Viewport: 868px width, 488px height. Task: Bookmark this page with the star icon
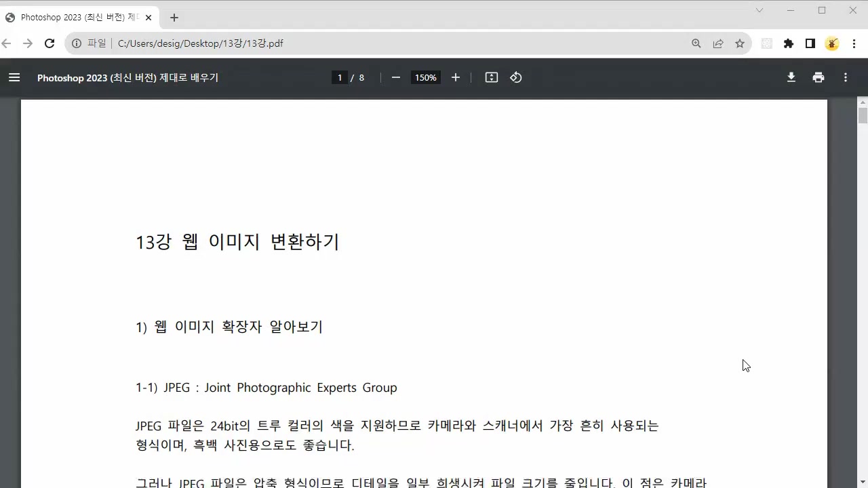tap(740, 43)
